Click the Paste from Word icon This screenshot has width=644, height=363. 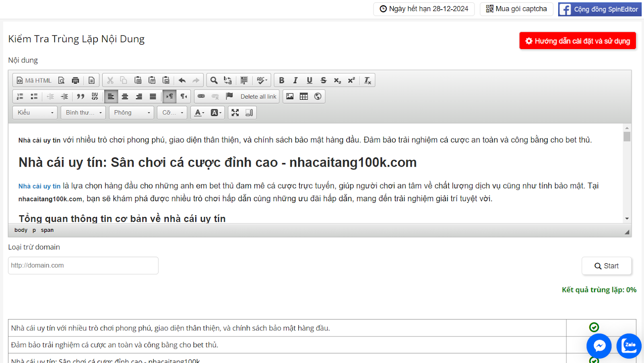166,80
